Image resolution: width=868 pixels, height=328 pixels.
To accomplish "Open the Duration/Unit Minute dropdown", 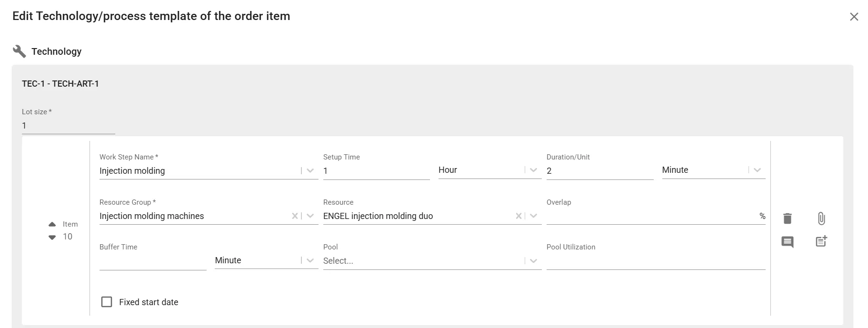I will (x=757, y=170).
